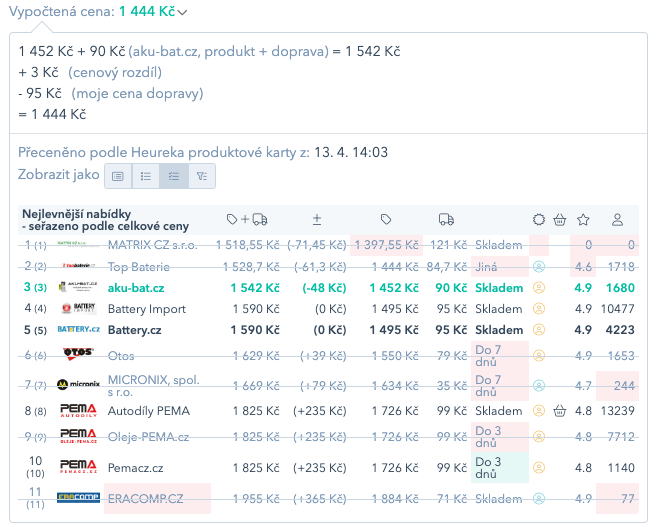Click the (moje cena dopravy) note
Viewport: 656px width, 527px height.
[x=137, y=93]
